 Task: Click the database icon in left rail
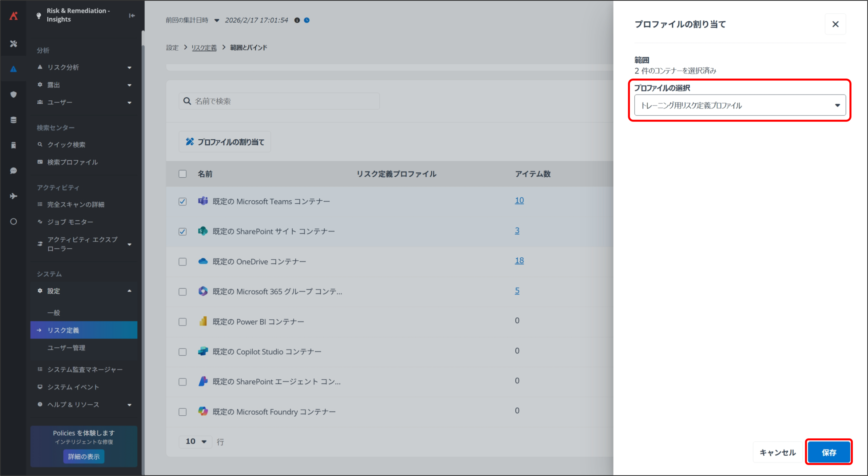point(14,120)
